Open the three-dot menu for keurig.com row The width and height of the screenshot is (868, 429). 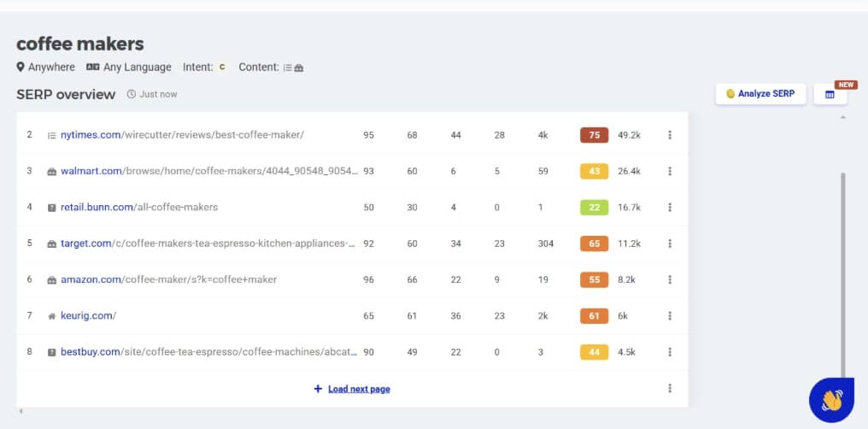[x=670, y=316]
